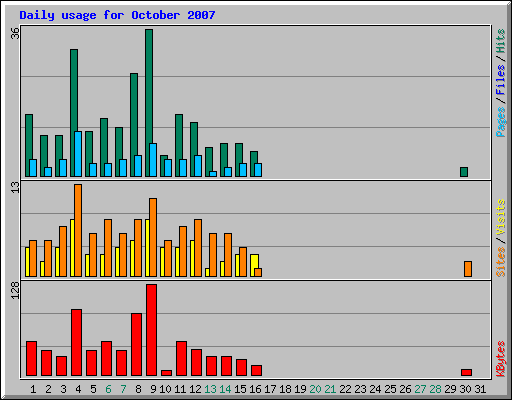Click the blue 'Files' legend label

coord(501,80)
